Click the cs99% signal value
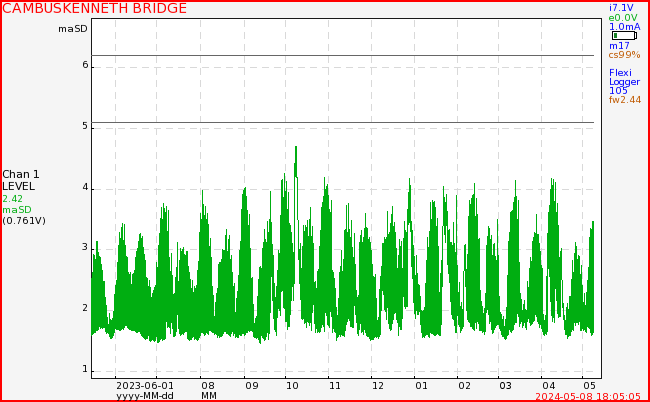650x402 pixels. tap(624, 55)
